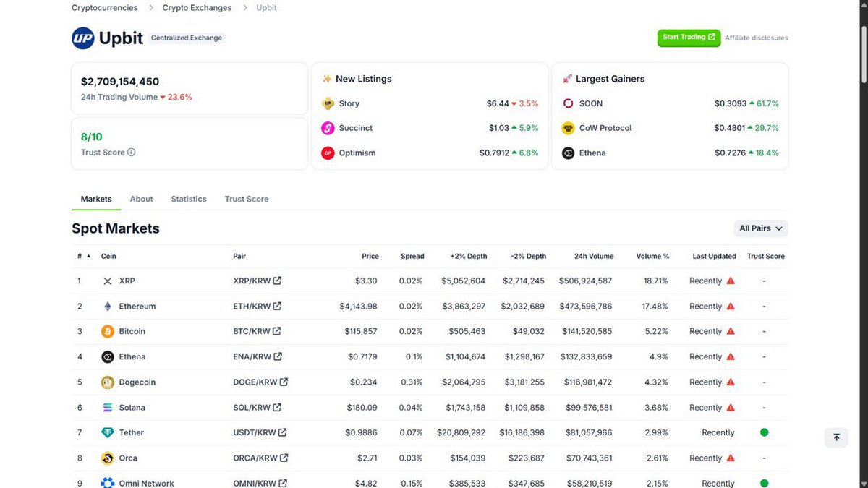
Task: Click the Omni Network coin icon
Action: tap(108, 483)
